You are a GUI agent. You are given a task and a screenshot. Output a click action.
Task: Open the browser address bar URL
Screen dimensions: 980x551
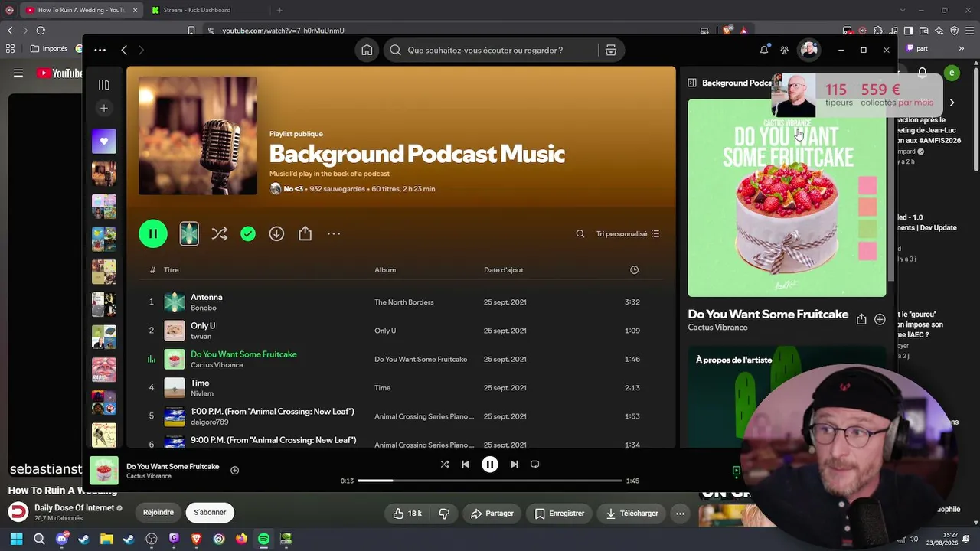(x=283, y=31)
